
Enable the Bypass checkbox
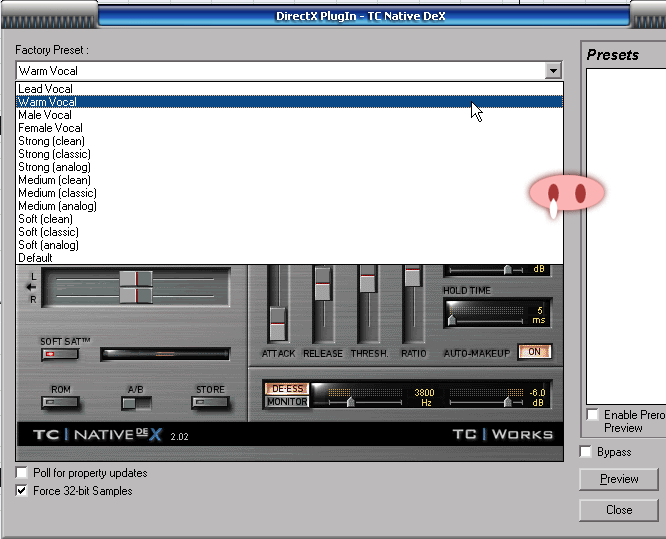pos(585,451)
